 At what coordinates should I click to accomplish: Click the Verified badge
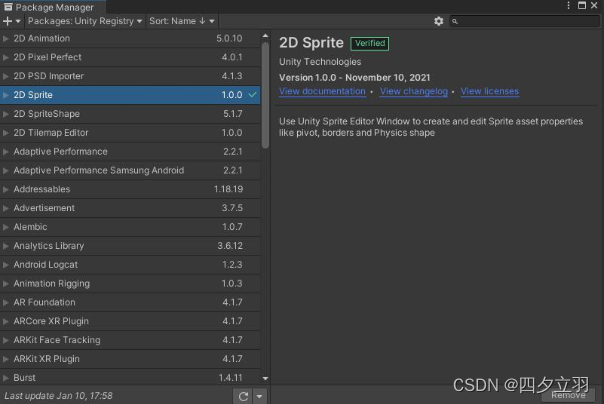coord(370,44)
